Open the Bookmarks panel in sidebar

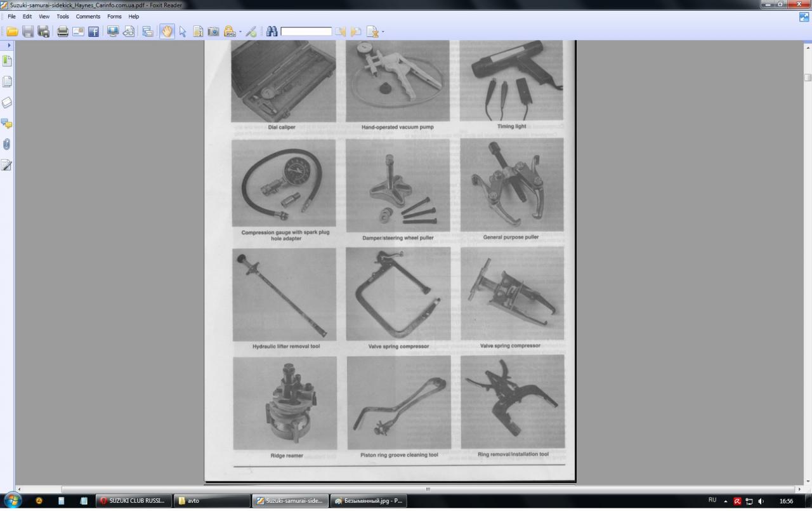pyautogui.click(x=7, y=61)
